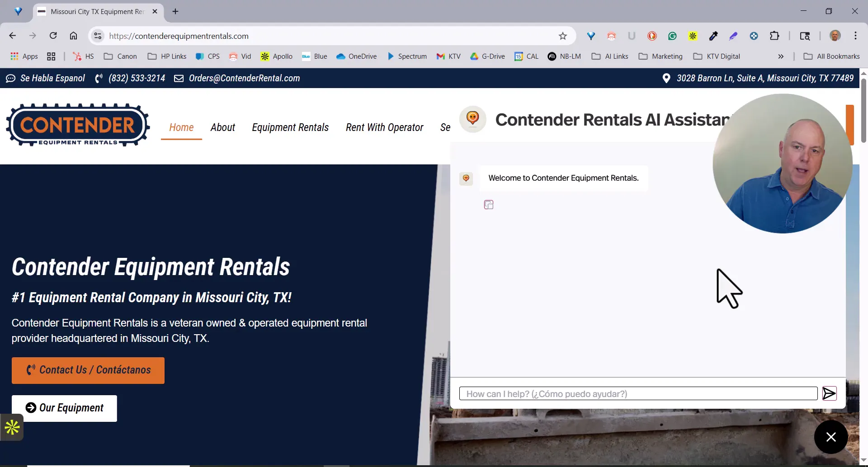868x467 pixels.
Task: Open a new browser tab
Action: click(x=175, y=11)
